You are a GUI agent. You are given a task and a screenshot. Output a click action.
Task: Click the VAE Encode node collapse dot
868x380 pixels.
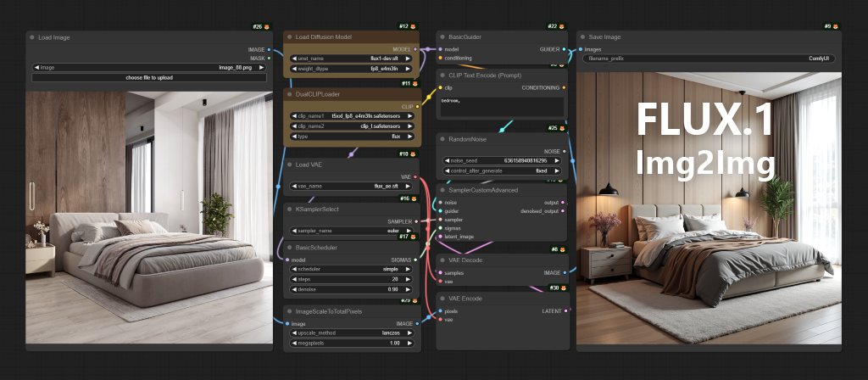coord(442,299)
